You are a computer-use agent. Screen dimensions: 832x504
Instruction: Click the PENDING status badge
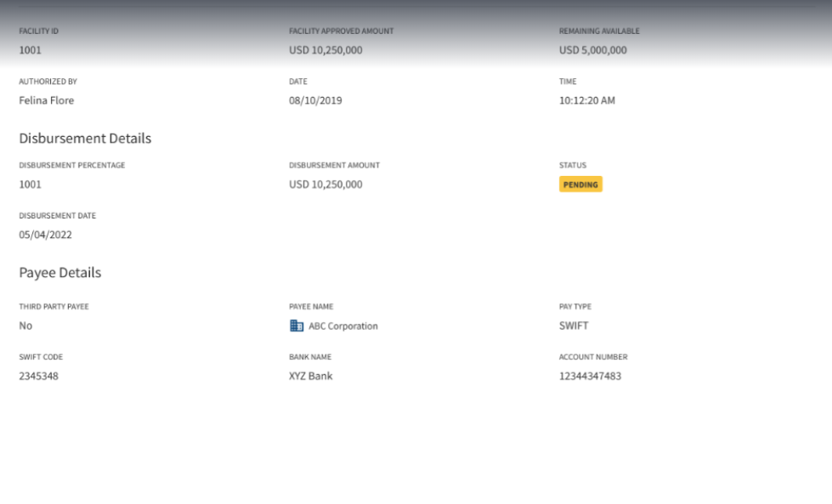coord(580,184)
